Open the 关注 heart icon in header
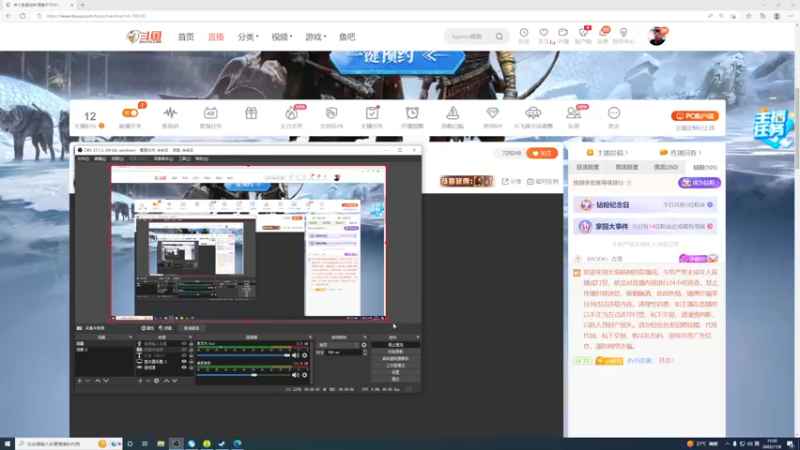800x450 pixels. point(544,33)
